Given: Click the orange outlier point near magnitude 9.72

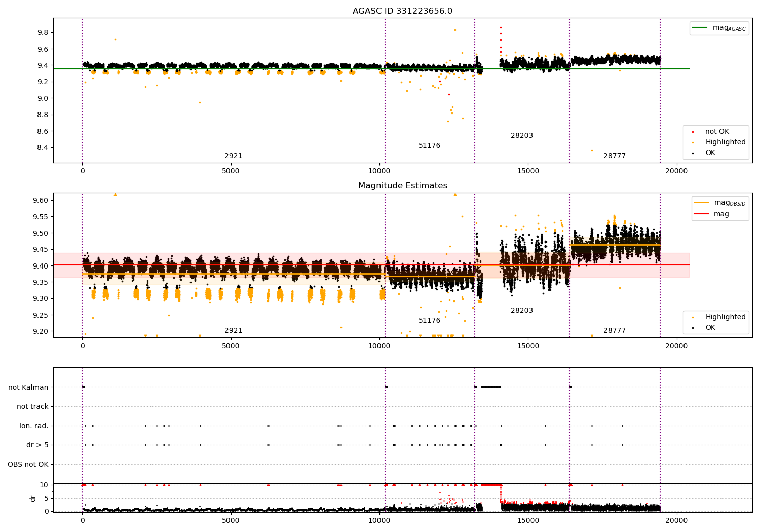Looking at the screenshot, I should click(x=115, y=39).
